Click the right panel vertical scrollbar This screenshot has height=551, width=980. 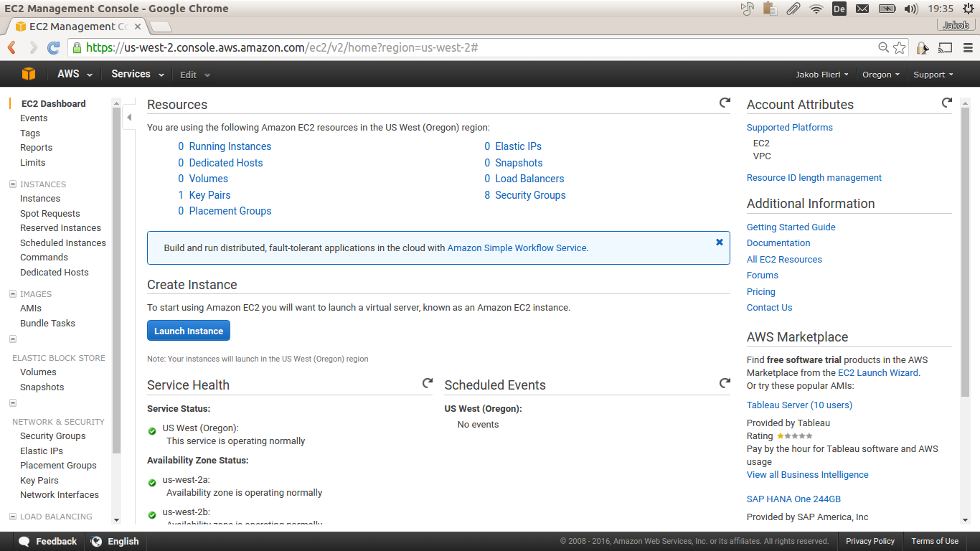tap(965, 251)
